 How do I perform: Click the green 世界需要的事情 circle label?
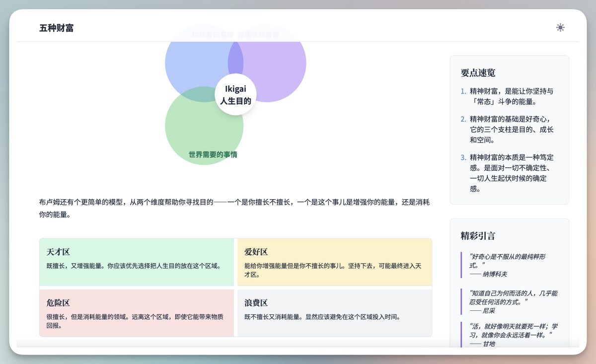click(213, 154)
